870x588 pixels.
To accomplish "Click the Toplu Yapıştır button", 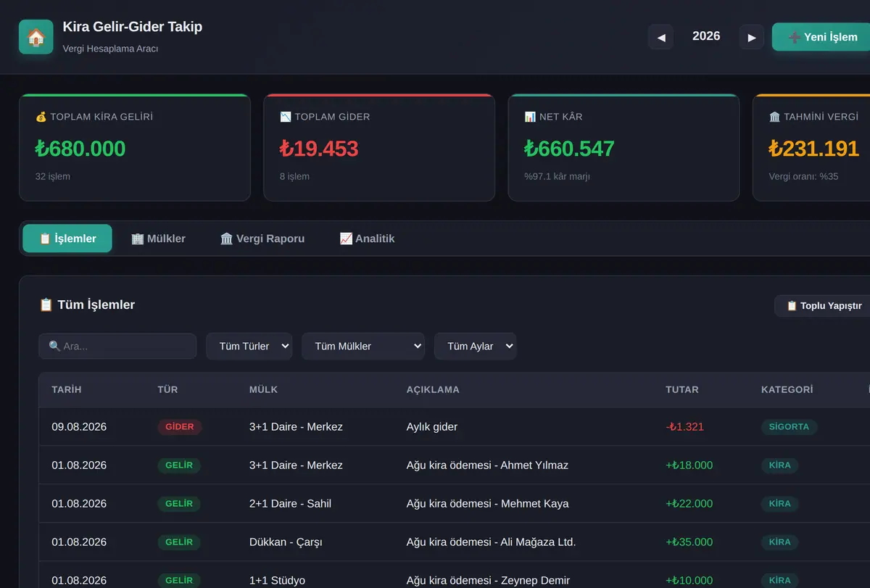I will pyautogui.click(x=823, y=306).
